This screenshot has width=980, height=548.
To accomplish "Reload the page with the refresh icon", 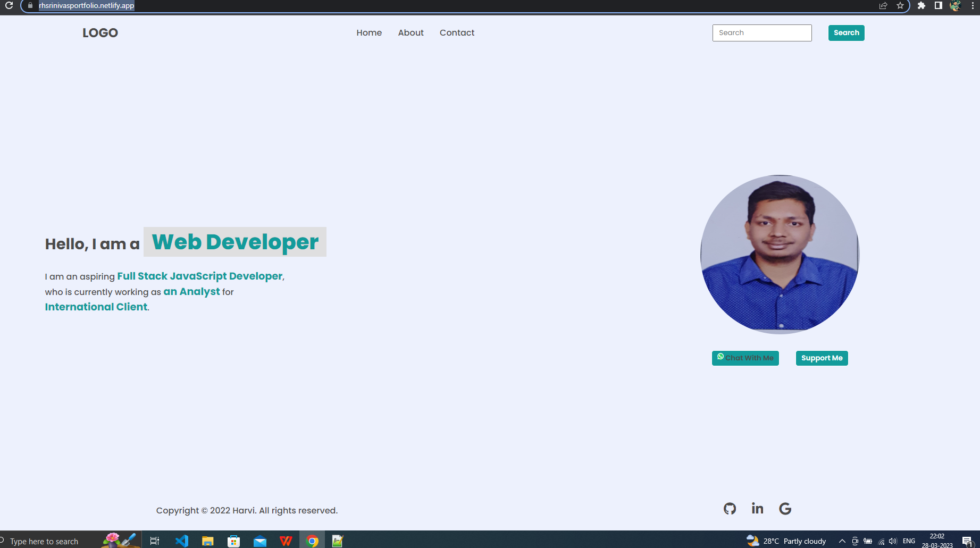I will 10,6.
